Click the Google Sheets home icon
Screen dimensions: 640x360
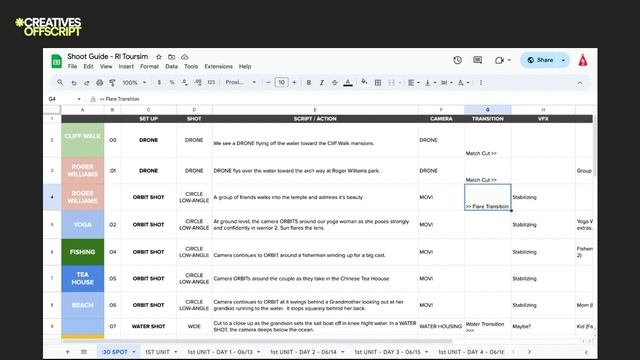coord(56,61)
